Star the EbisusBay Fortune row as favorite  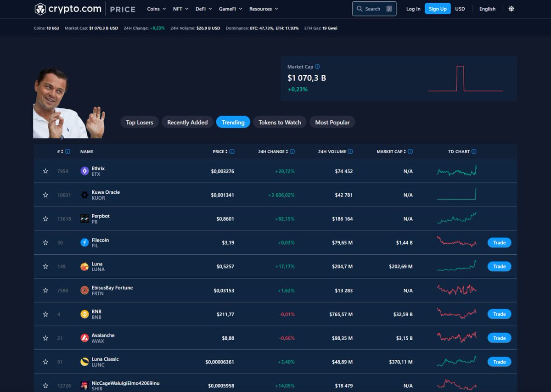point(45,291)
